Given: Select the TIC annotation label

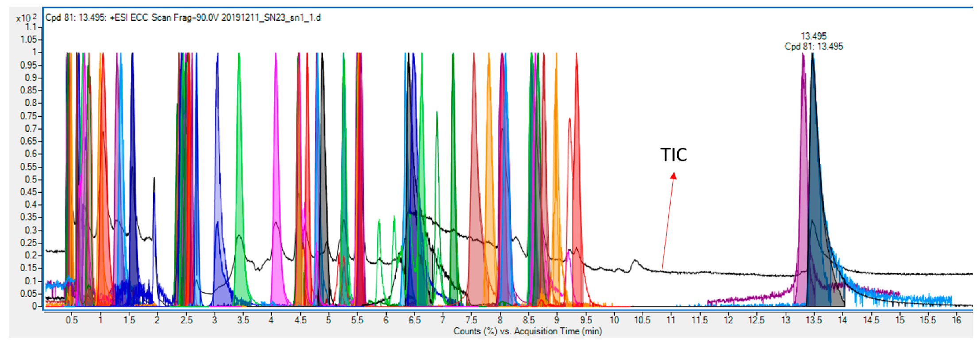Looking at the screenshot, I should click(673, 155).
